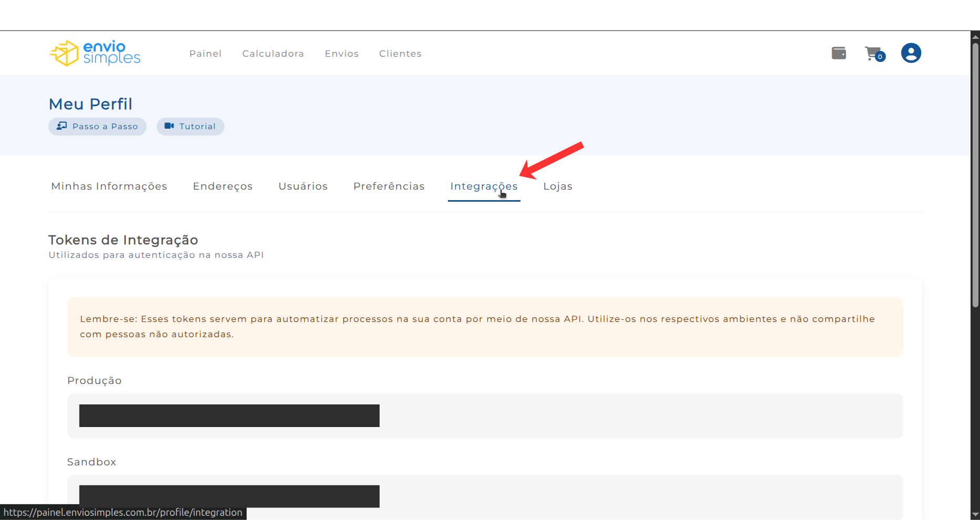Open the wallet icon in header

(839, 53)
